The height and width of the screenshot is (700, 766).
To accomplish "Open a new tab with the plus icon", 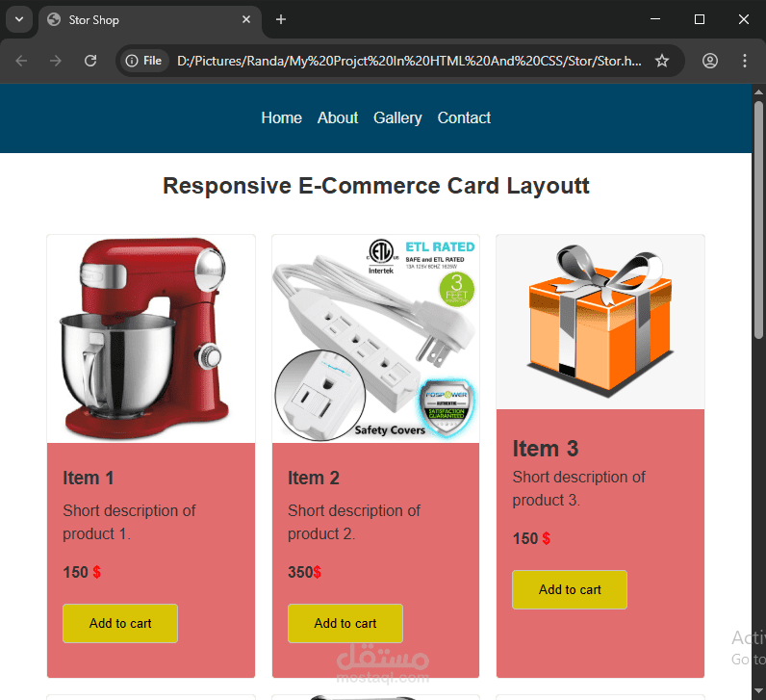I will click(x=280, y=19).
